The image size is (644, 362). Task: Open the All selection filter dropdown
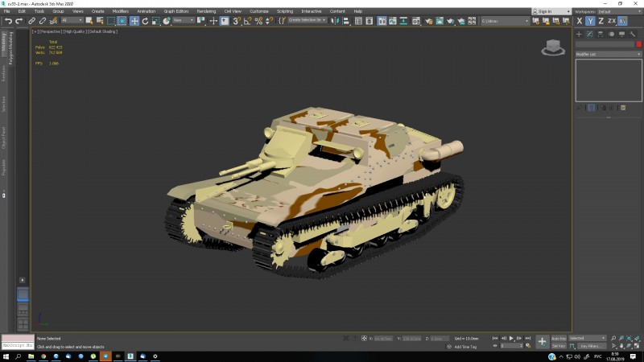pyautogui.click(x=72, y=21)
